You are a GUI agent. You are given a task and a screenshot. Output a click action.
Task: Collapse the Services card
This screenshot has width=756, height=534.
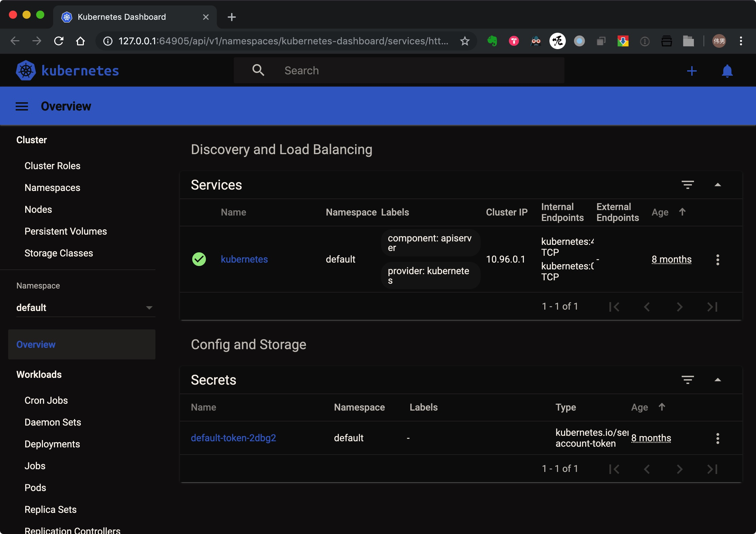pyautogui.click(x=717, y=185)
